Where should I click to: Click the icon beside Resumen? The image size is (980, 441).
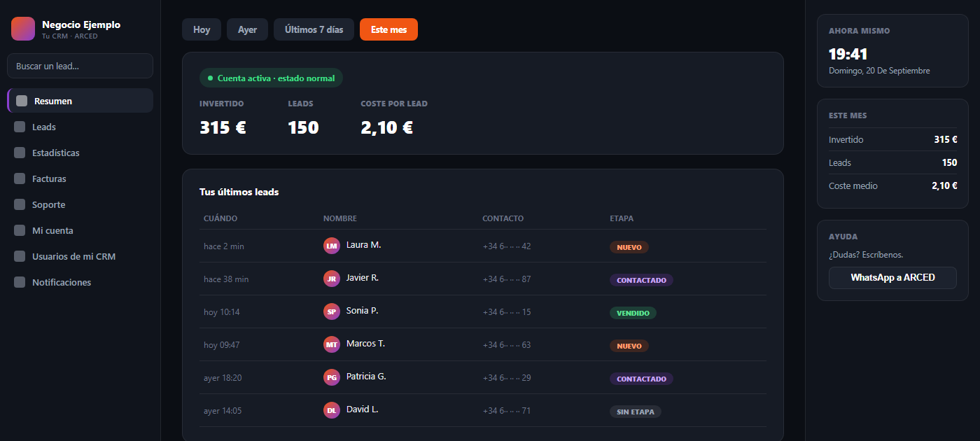tap(22, 101)
